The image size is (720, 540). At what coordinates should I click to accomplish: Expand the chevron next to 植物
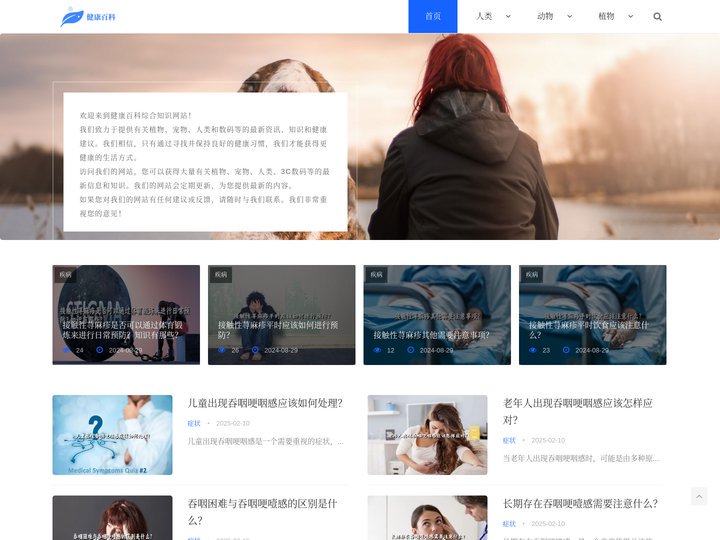(630, 17)
